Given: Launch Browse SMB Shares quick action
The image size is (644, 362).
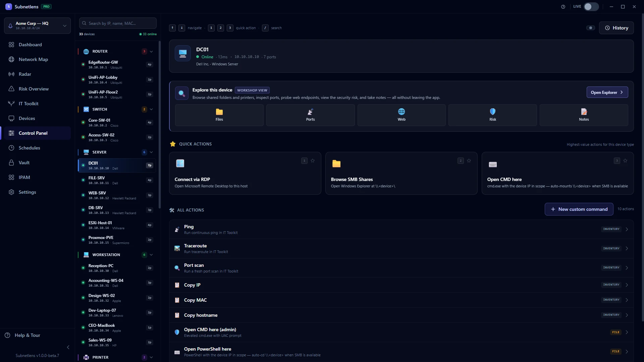Looking at the screenshot, I should tap(401, 173).
